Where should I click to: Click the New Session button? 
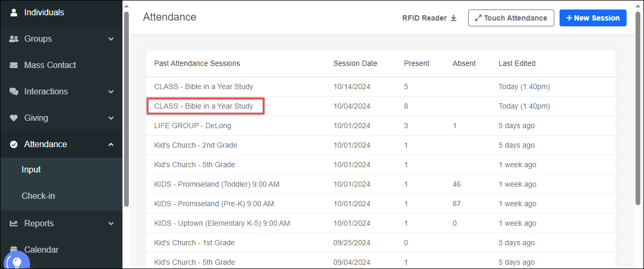tap(593, 18)
